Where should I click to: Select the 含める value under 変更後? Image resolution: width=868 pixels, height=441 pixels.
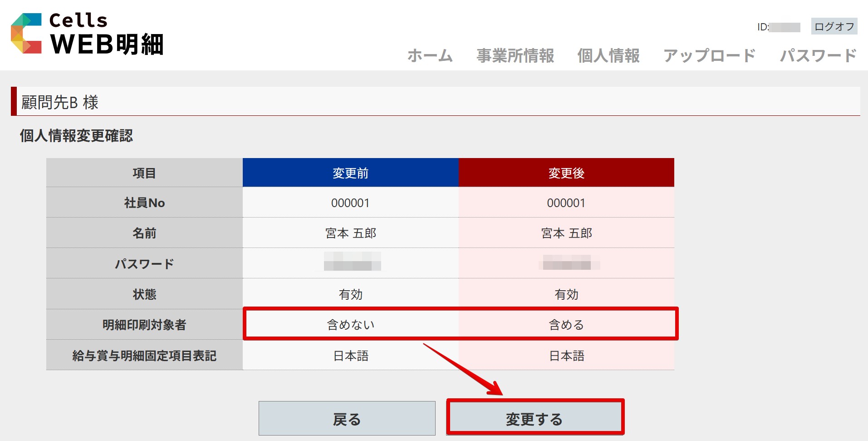tap(566, 325)
